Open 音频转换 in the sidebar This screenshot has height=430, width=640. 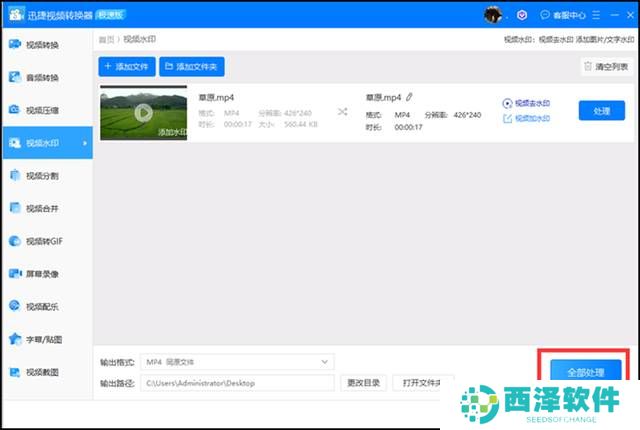(x=47, y=77)
